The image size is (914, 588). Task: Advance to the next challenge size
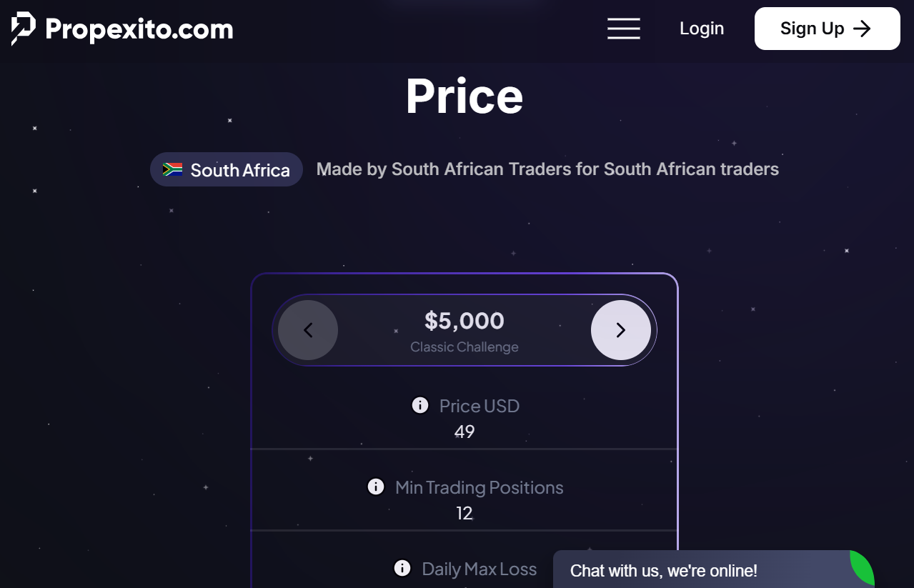coord(620,330)
